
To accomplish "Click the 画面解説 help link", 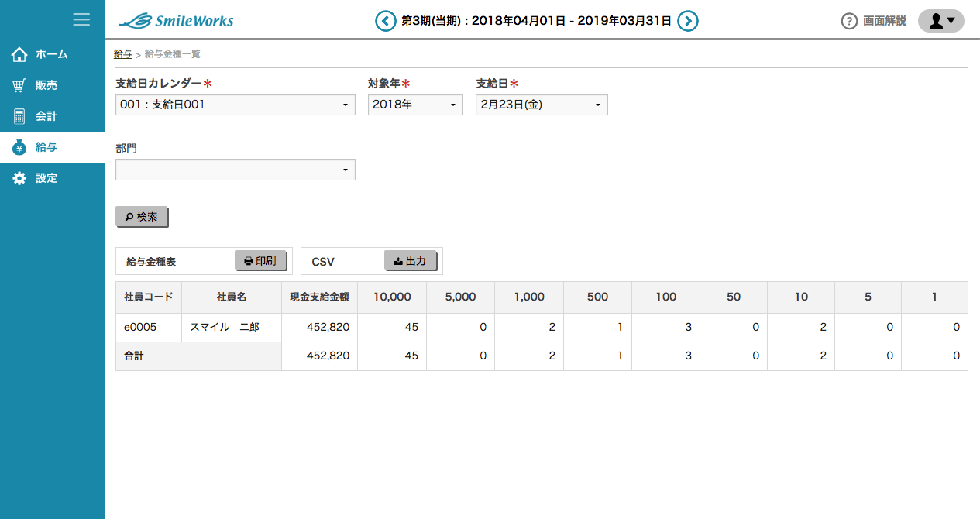I will coord(885,21).
